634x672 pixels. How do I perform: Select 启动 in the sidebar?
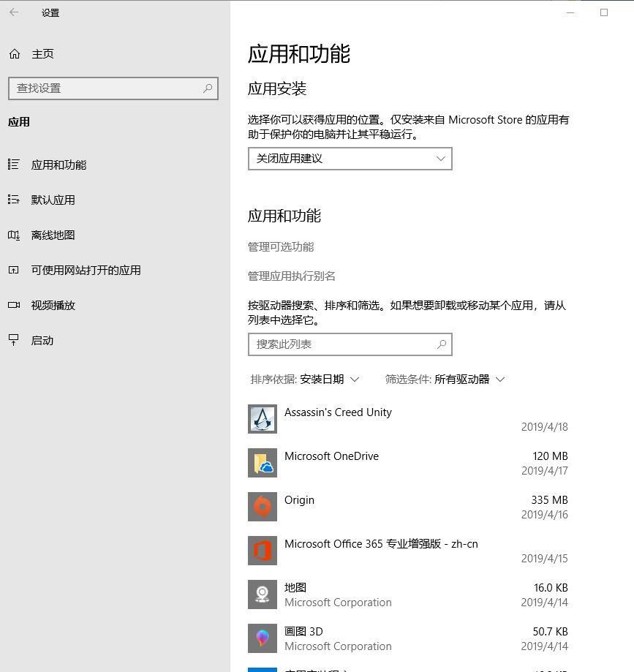click(x=42, y=340)
